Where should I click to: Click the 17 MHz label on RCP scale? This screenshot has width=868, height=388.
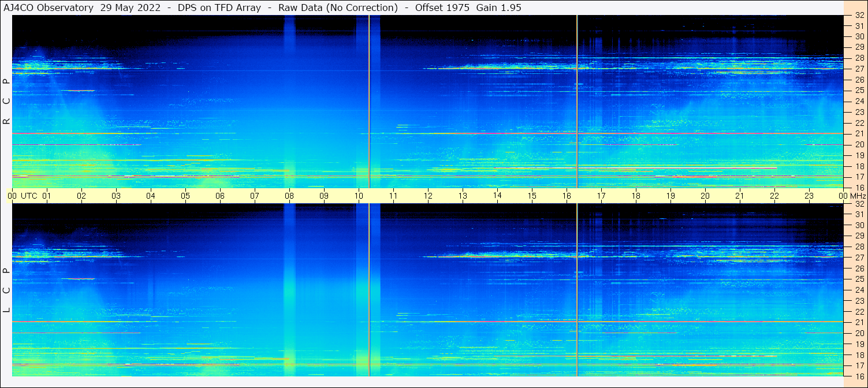(859, 177)
